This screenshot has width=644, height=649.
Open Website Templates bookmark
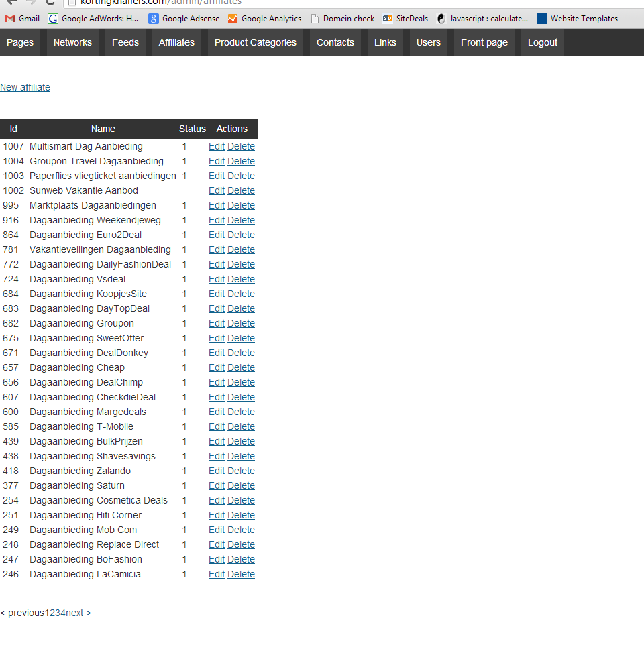[577, 19]
